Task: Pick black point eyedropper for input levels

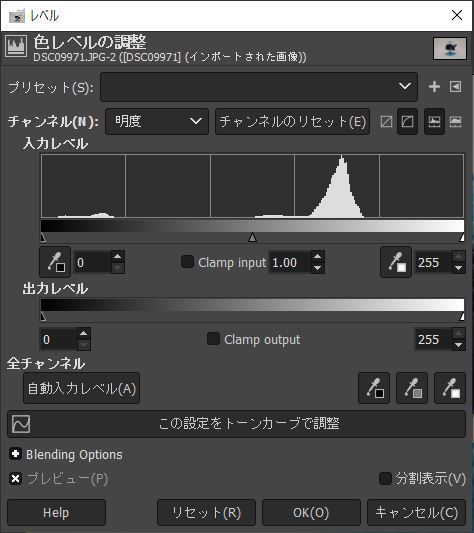Action: 55,262
